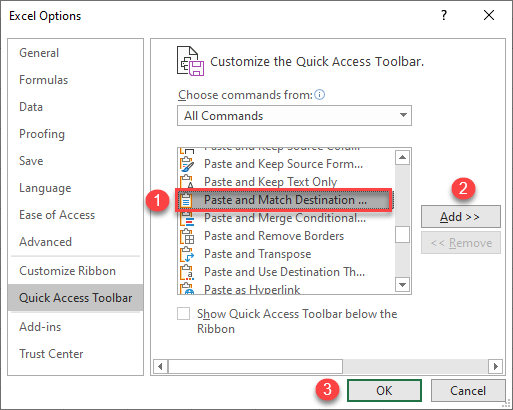Click the Cancel button
This screenshot has width=513, height=410.
coord(468,390)
